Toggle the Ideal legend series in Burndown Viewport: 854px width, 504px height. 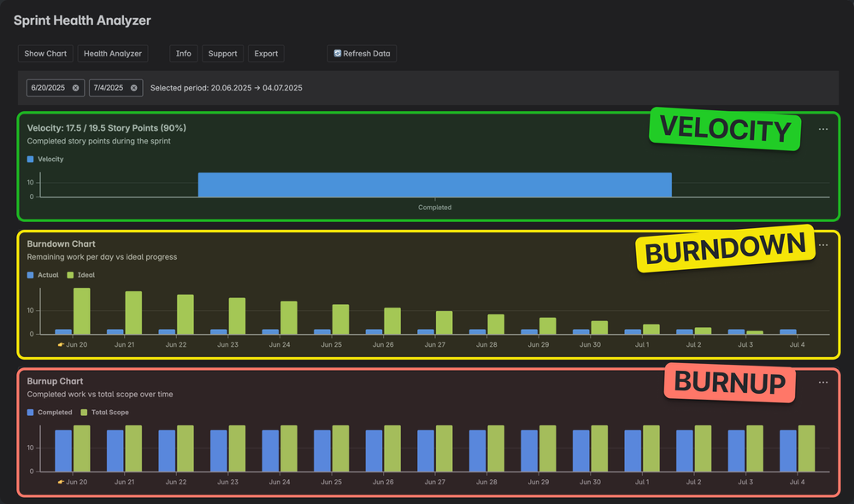pos(80,275)
